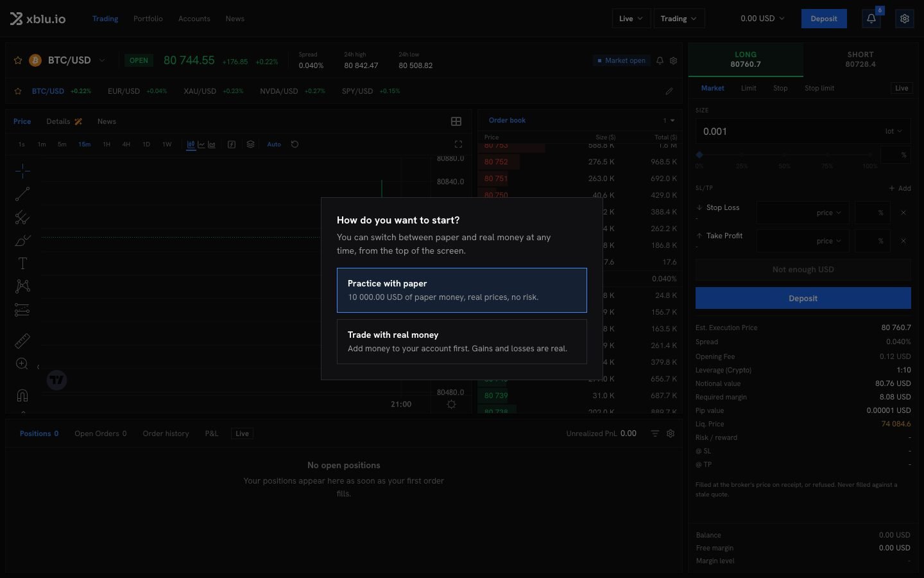Image resolution: width=924 pixels, height=578 pixels.
Task: Select the LONG side tab
Action: (746, 60)
